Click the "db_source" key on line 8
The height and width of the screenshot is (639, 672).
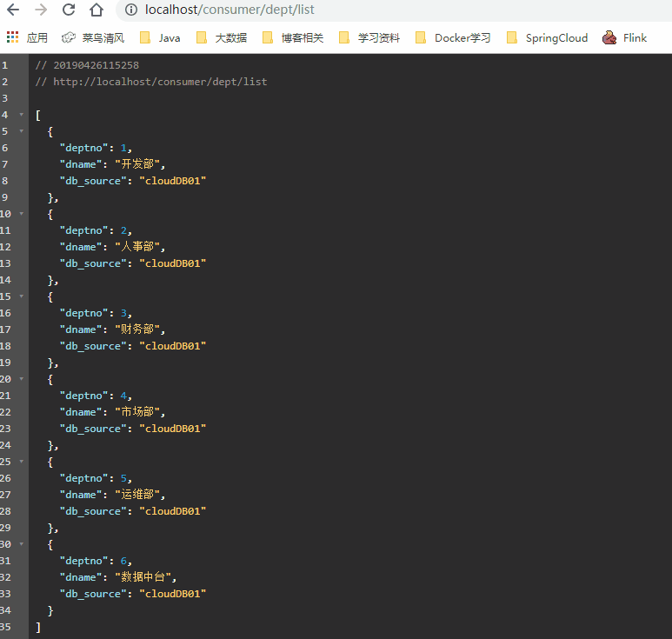tap(93, 181)
